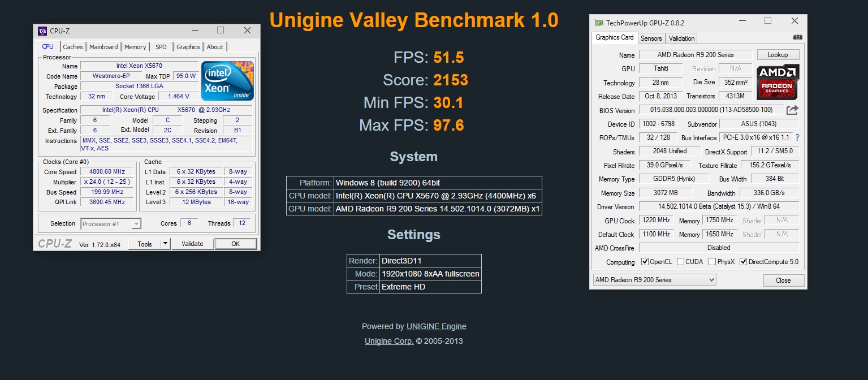Switch to the Graphics tab in CPU-Z
Viewport: 868px width, 380px height.
pos(188,47)
